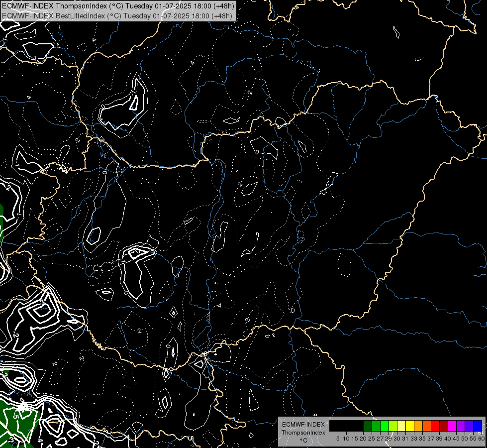Click the legend scale value 55

[x=474, y=439]
